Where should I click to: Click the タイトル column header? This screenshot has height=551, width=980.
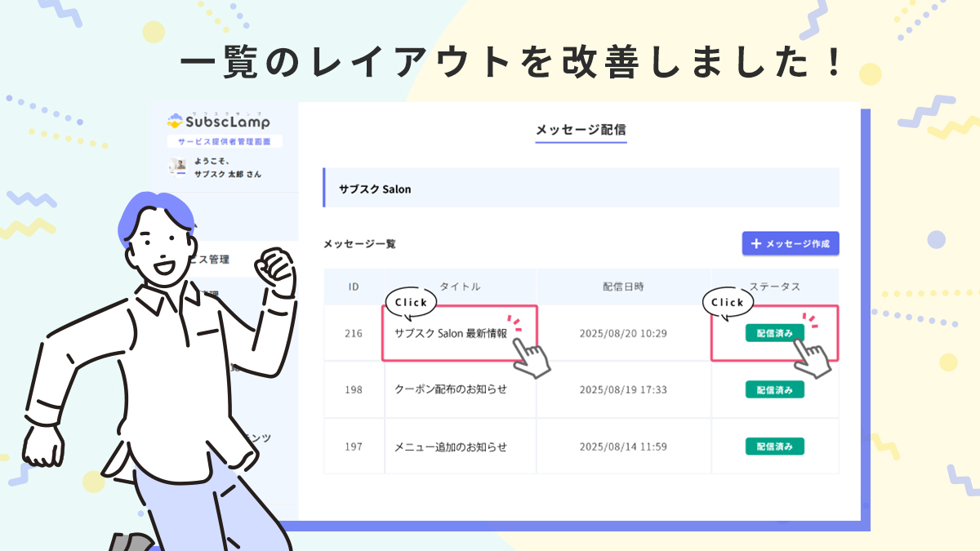(460, 287)
